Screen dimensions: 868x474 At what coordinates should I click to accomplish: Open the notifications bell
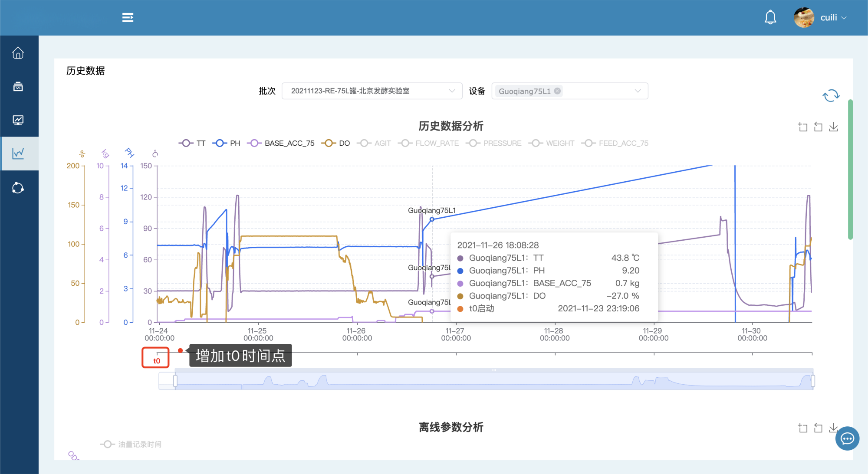pos(771,17)
